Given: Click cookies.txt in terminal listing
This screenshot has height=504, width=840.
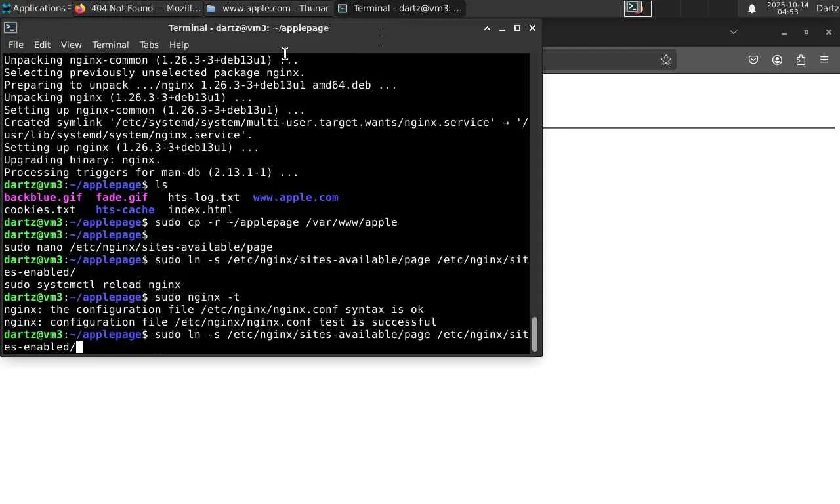Looking at the screenshot, I should pyautogui.click(x=40, y=210).
